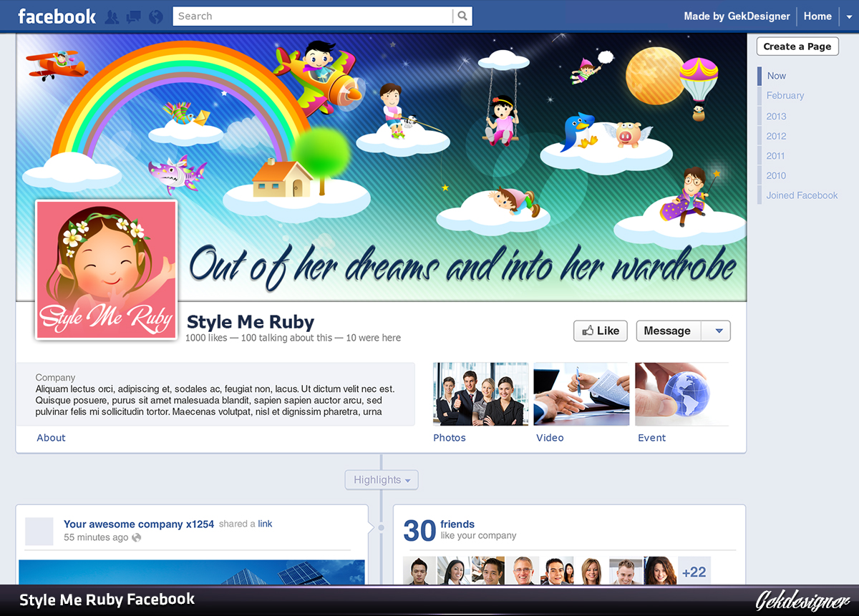Image resolution: width=859 pixels, height=616 pixels.
Task: Open the Highlights dropdown
Action: [x=382, y=480]
